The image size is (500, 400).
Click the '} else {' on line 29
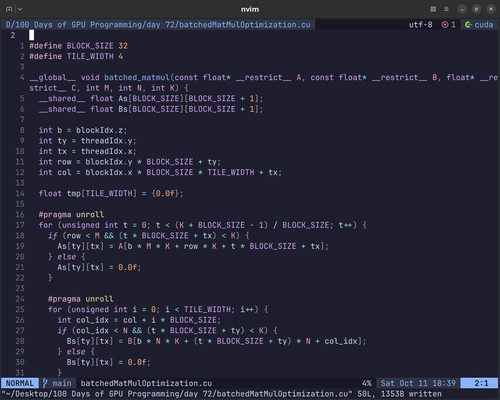coord(76,352)
